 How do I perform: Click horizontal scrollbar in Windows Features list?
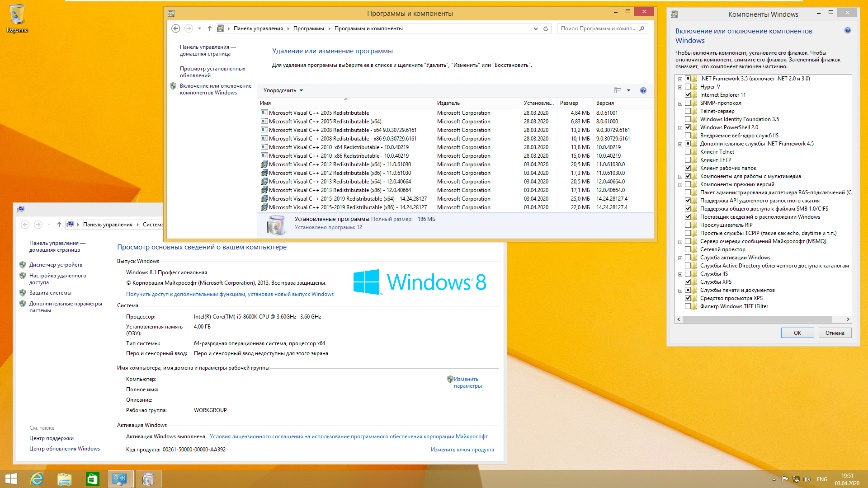click(757, 319)
